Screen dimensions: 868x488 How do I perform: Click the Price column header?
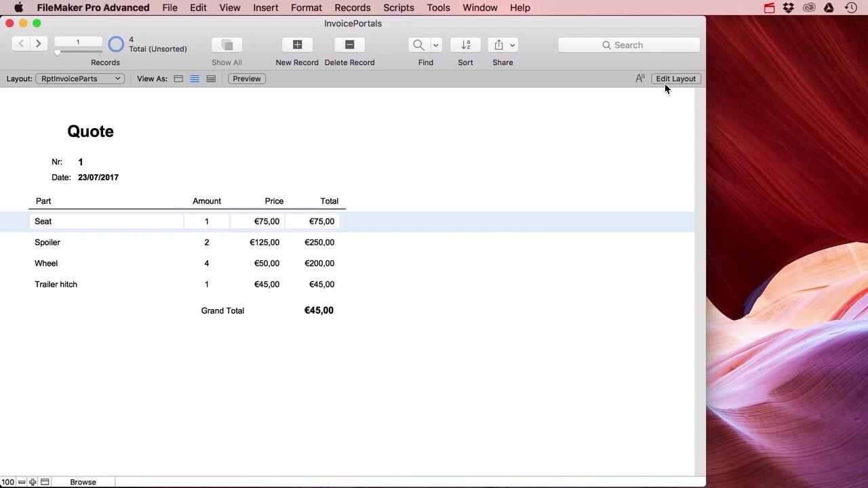(x=274, y=201)
